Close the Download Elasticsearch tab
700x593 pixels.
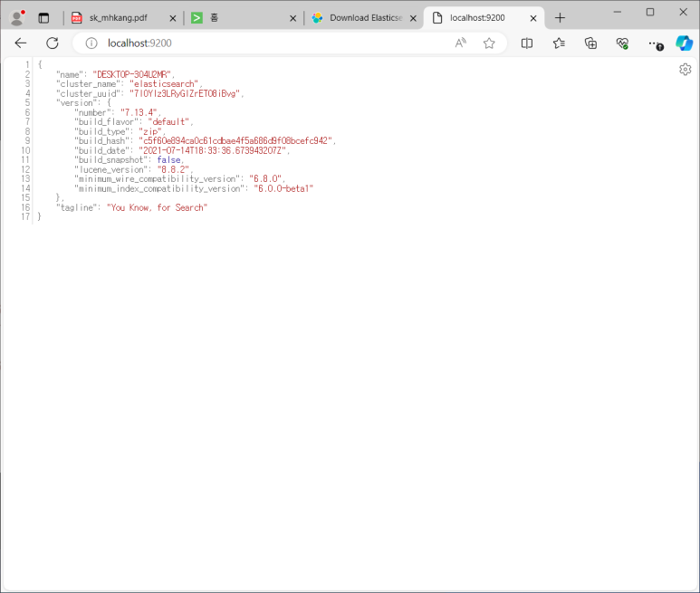click(x=414, y=18)
